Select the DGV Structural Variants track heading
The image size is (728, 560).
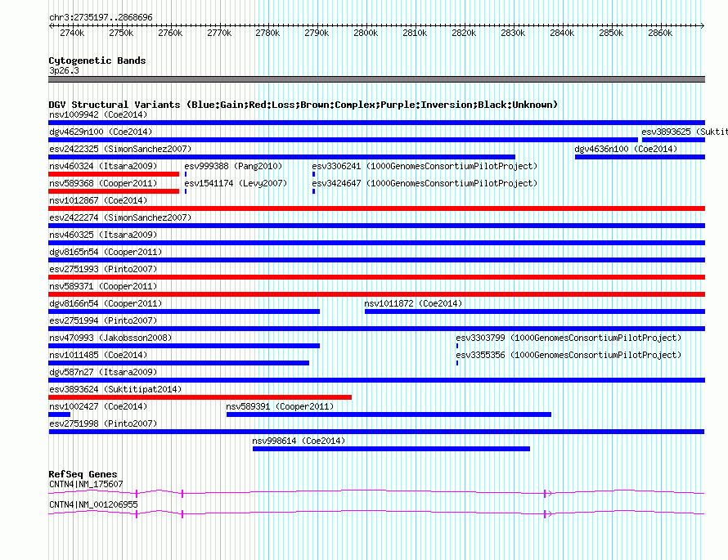click(x=303, y=105)
